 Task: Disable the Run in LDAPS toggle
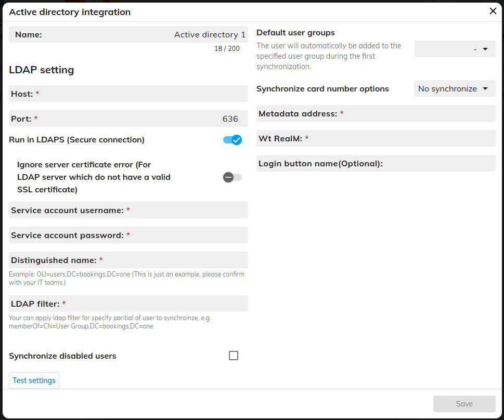pos(232,140)
